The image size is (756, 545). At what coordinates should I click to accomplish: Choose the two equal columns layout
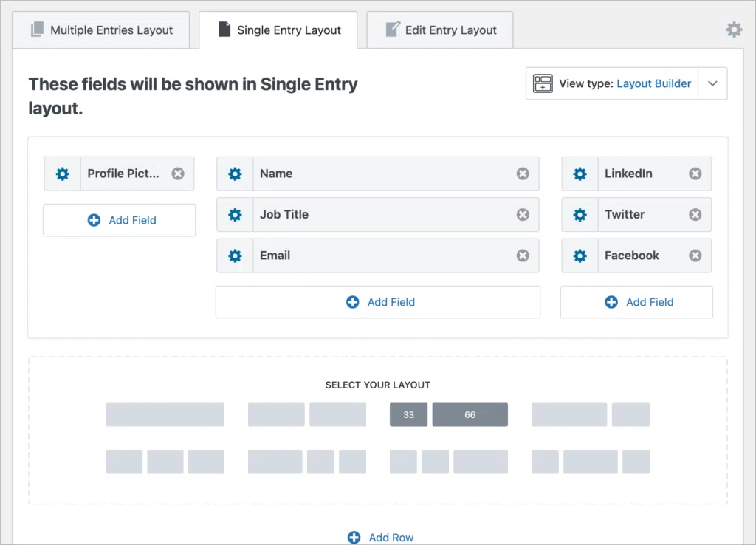(x=307, y=415)
